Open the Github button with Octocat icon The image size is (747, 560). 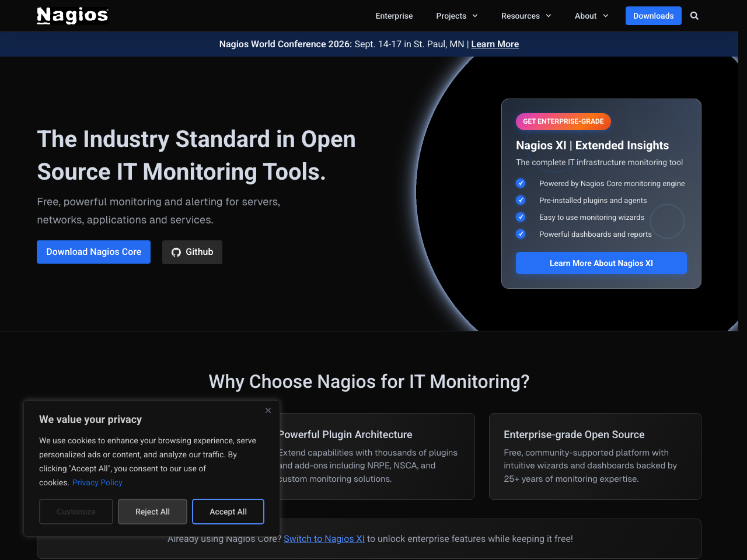(192, 252)
